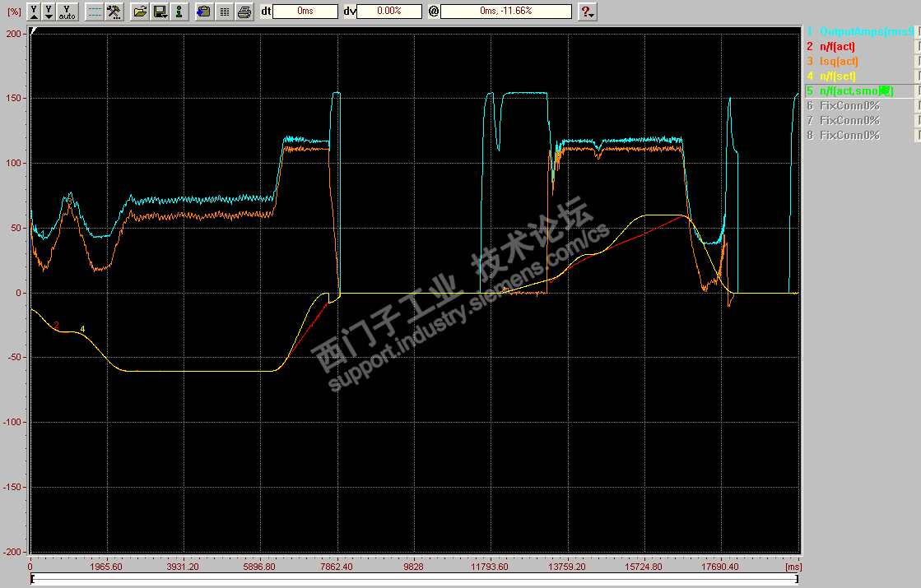Click the @ cursor position field
Viewport: 921px width, 588px height.
click(505, 12)
